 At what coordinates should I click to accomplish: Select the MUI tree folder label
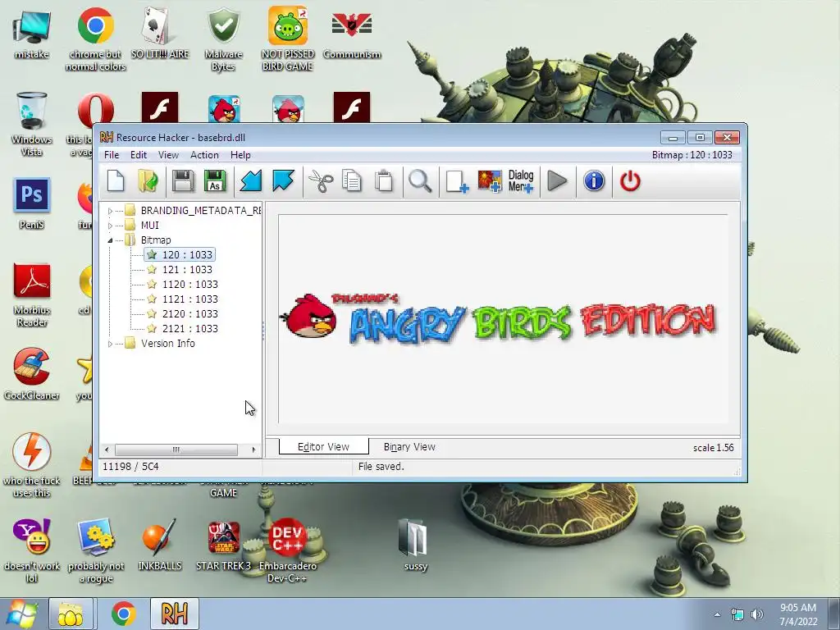tap(150, 226)
